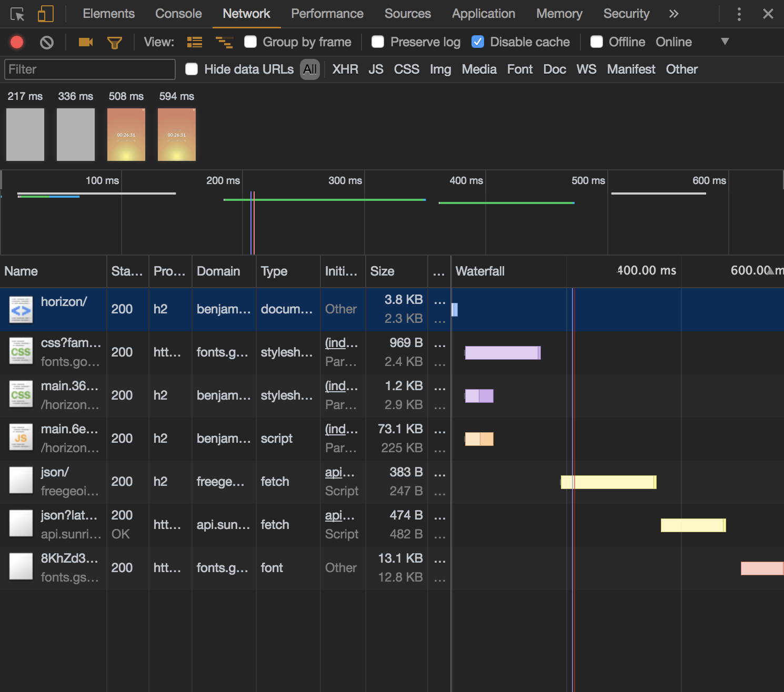Switch to the Console tab

(178, 14)
